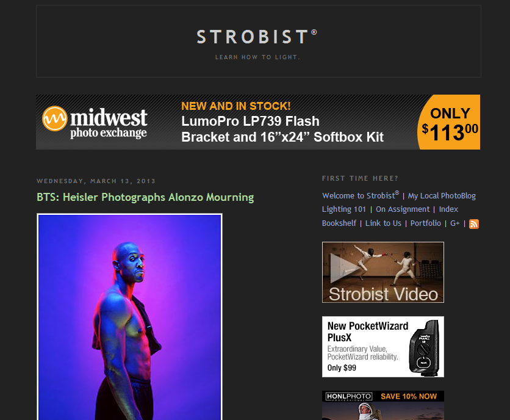510x420 pixels.
Task: Go to Welcome to Strobist link
Action: point(361,196)
